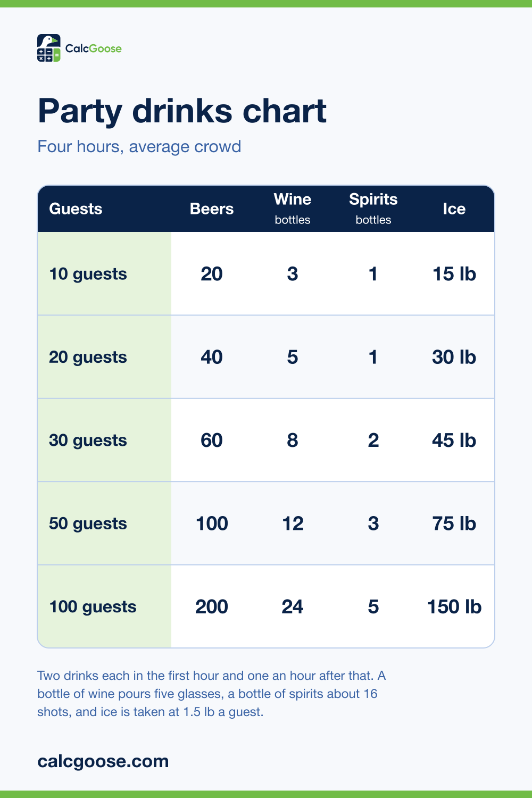Click the 200 beers cell value

212,606
